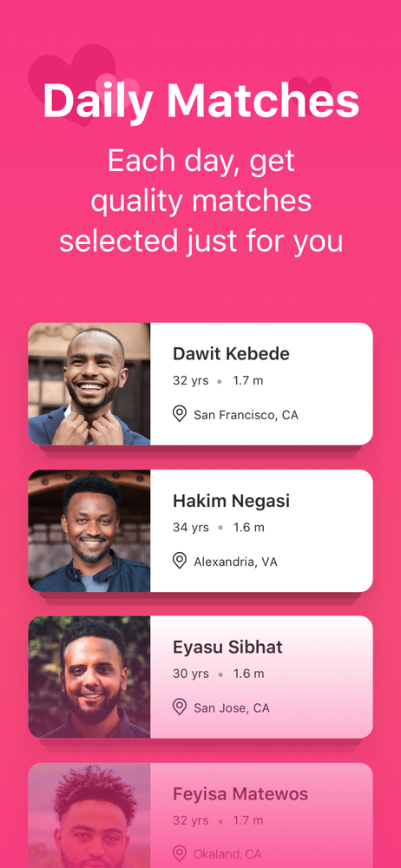Screen dimensions: 401x868
Task: Open Dawit Kebede's profile photo
Action: 89,384
